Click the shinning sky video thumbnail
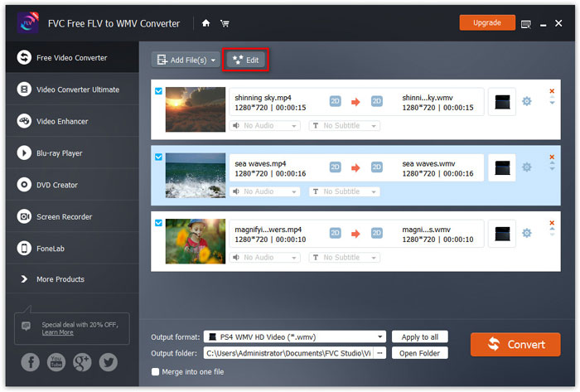 point(196,109)
